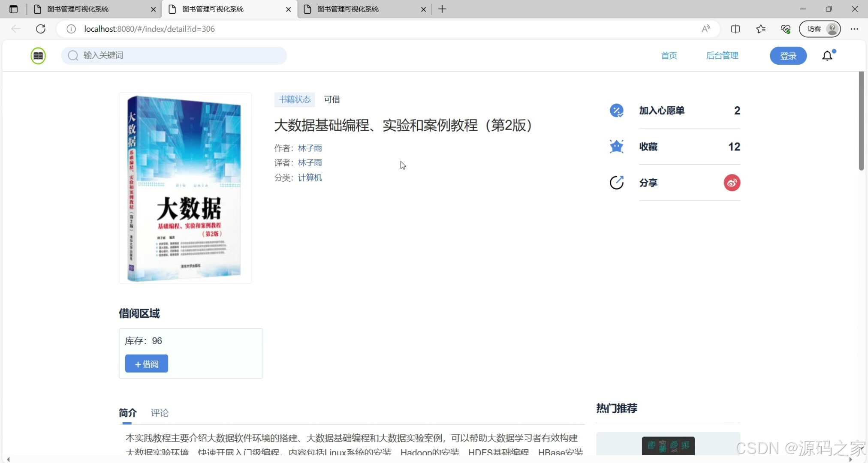Click the 加入心愿单 wishlist icon

click(x=616, y=110)
